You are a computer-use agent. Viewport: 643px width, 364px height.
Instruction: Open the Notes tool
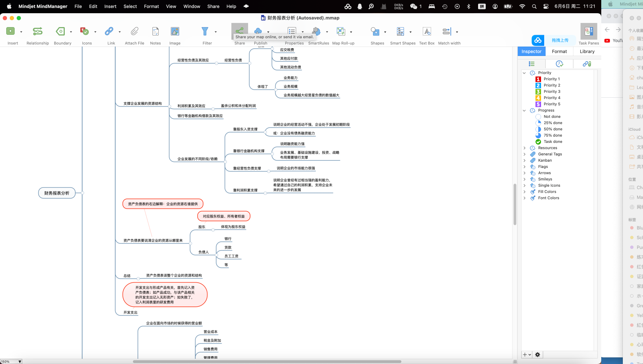click(x=156, y=31)
